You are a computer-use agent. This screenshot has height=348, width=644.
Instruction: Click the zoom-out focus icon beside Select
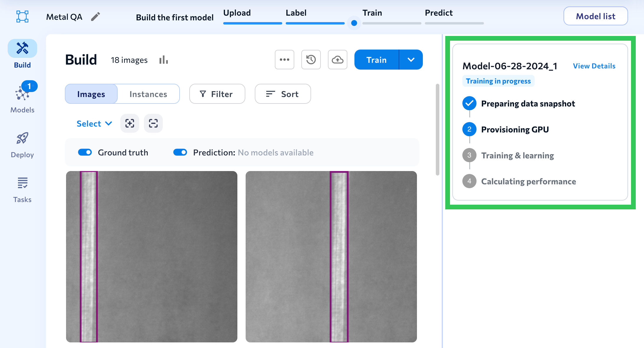point(153,123)
